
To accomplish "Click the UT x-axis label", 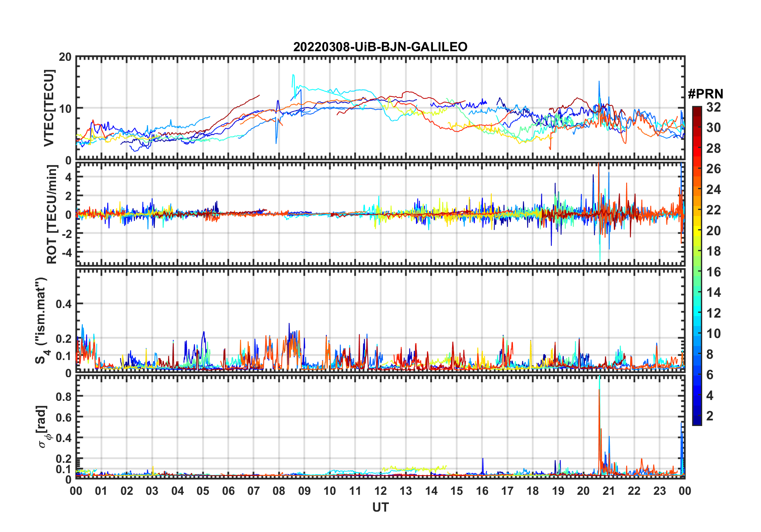I will coord(380,507).
